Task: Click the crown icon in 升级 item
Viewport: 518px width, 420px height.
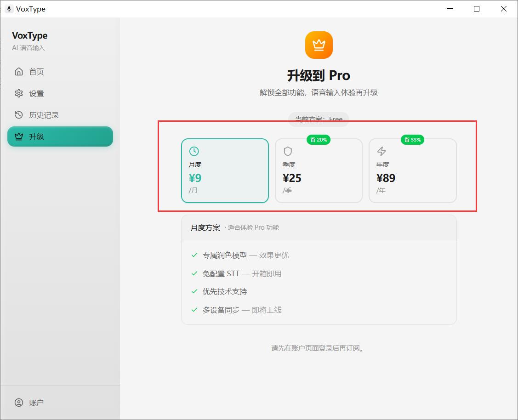Action: tap(19, 136)
